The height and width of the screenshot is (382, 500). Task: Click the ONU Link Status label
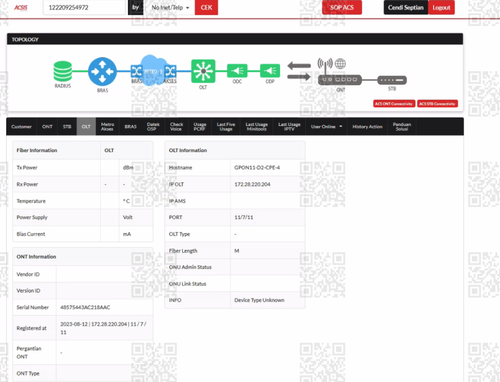tap(187, 284)
